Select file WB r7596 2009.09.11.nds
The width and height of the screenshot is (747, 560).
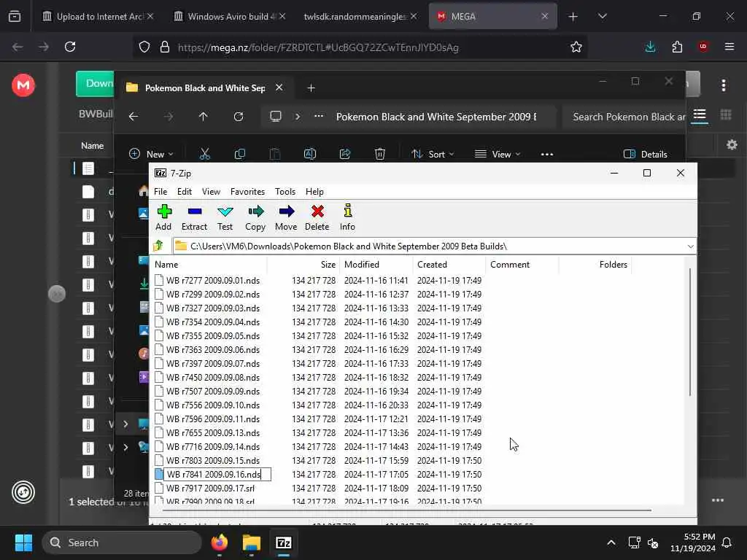(x=213, y=419)
